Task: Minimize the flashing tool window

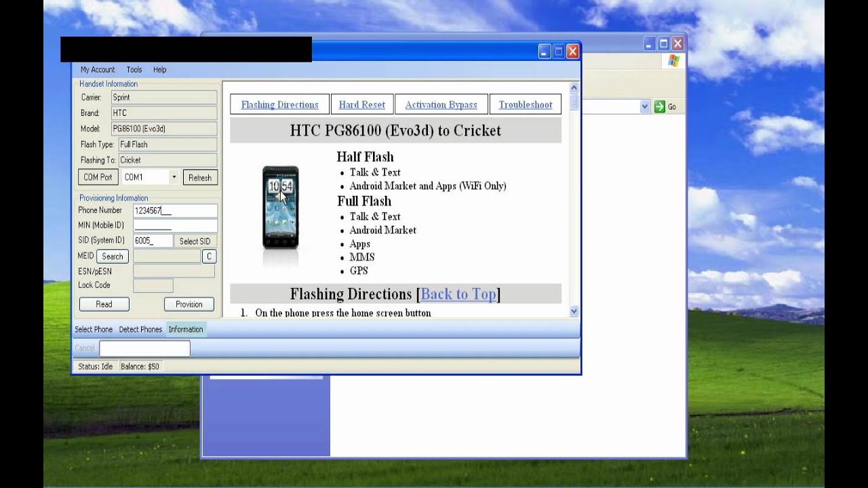Action: [544, 52]
